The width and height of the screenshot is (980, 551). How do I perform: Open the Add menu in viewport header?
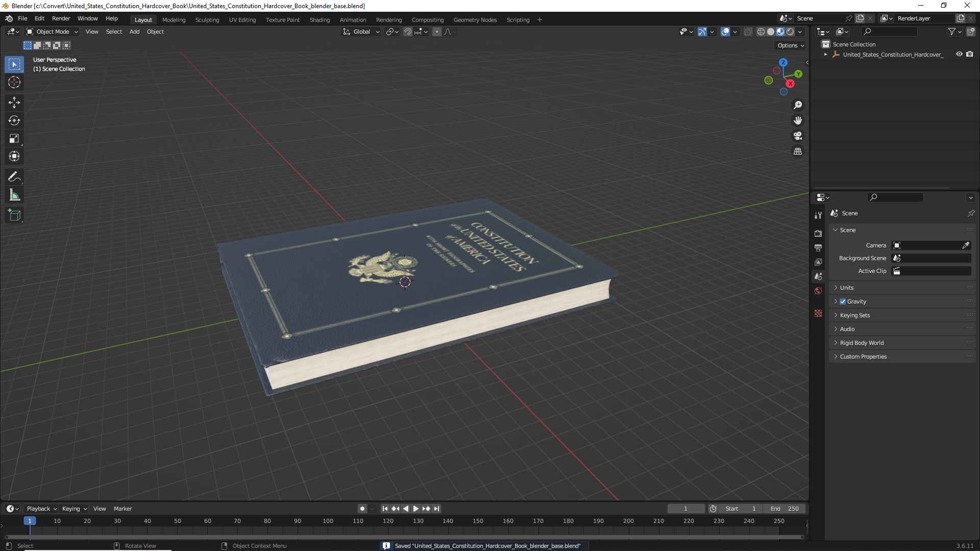pos(134,32)
